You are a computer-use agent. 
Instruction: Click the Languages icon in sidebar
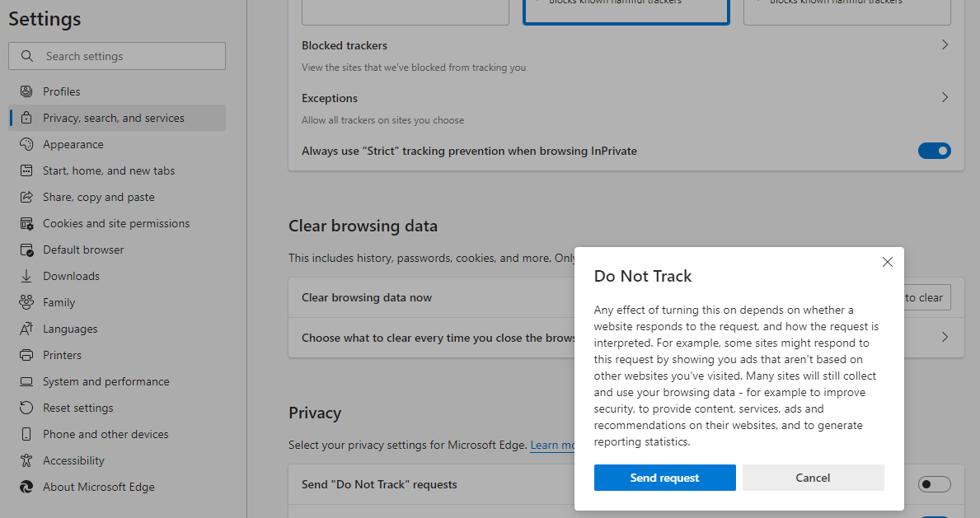(26, 329)
